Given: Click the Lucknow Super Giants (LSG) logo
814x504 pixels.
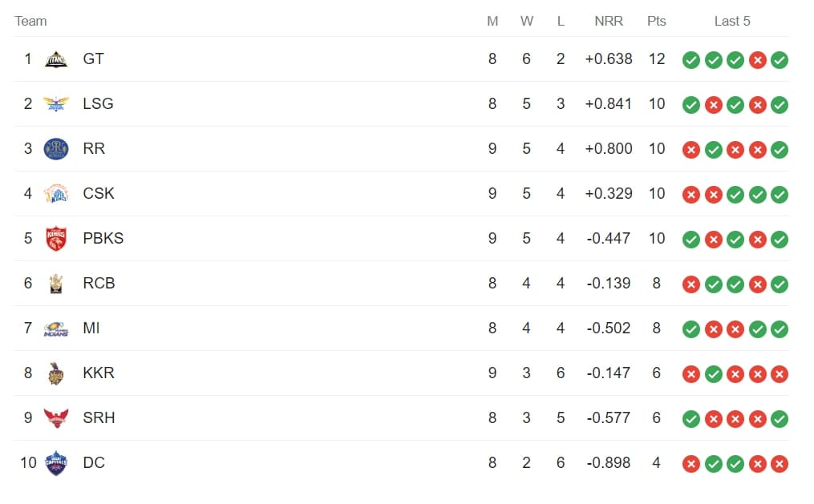Looking at the screenshot, I should [56, 104].
